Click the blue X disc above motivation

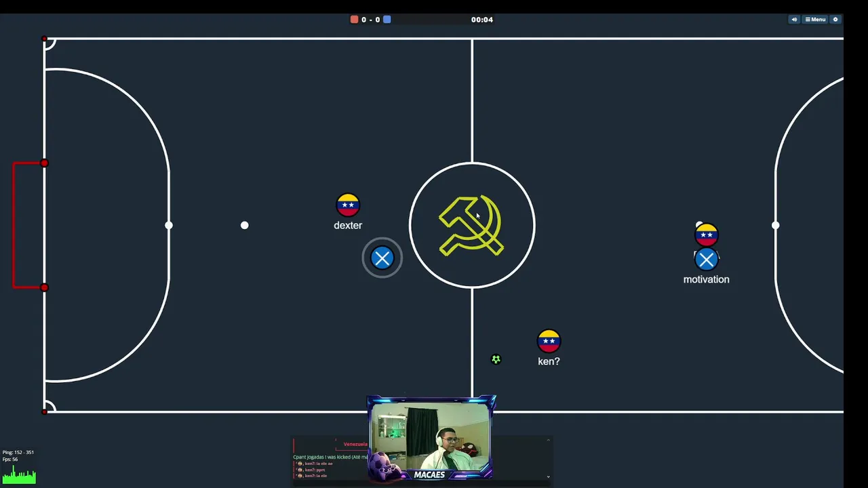point(706,259)
